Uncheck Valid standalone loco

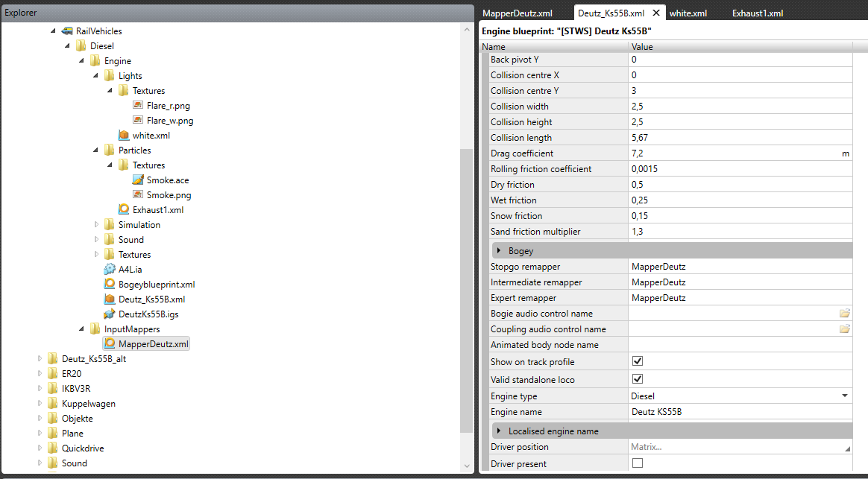(638, 379)
